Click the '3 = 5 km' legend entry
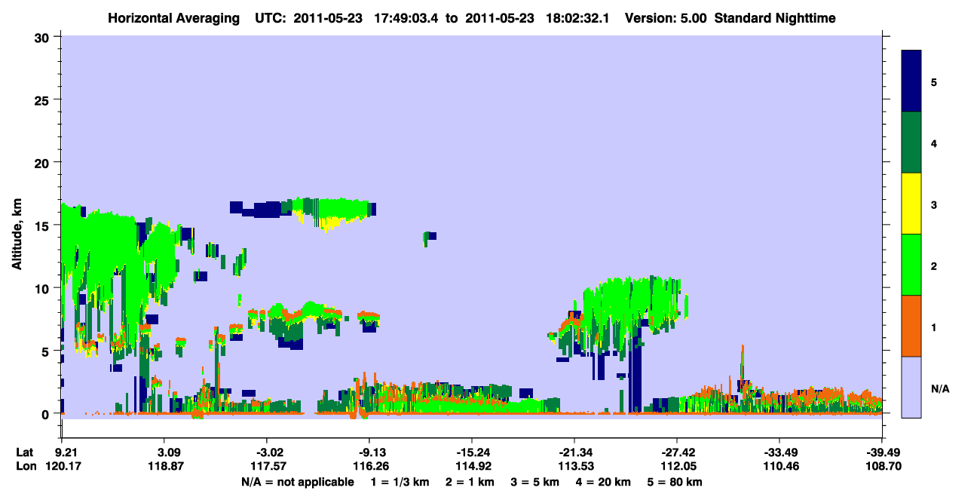Image resolution: width=980 pixels, height=503 pixels. tap(535, 482)
